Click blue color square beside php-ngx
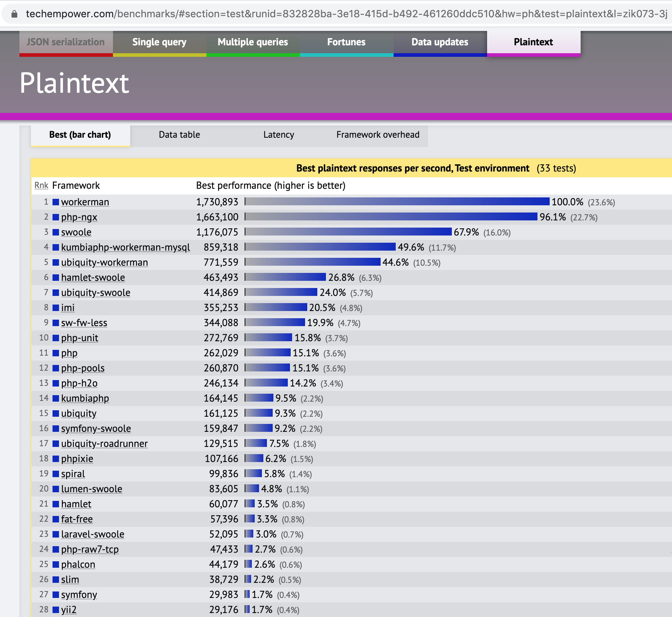 56,217
